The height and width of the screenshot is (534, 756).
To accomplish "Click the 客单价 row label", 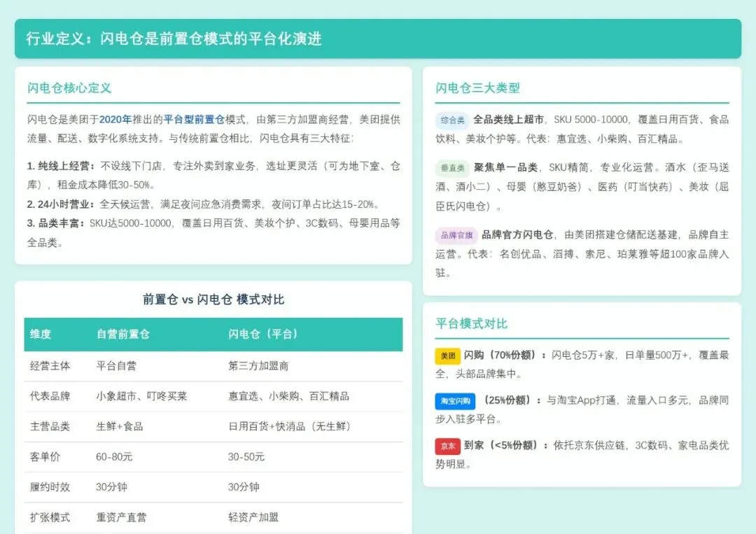I will 45,457.
